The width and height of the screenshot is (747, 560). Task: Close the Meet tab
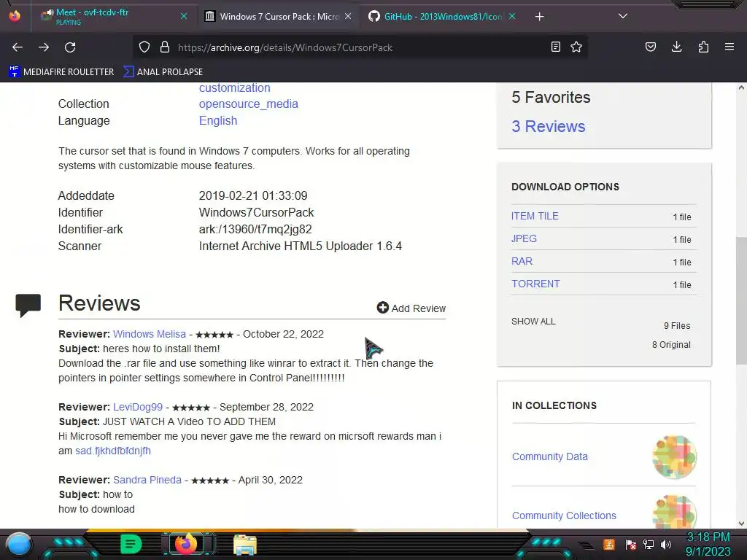[x=184, y=16]
